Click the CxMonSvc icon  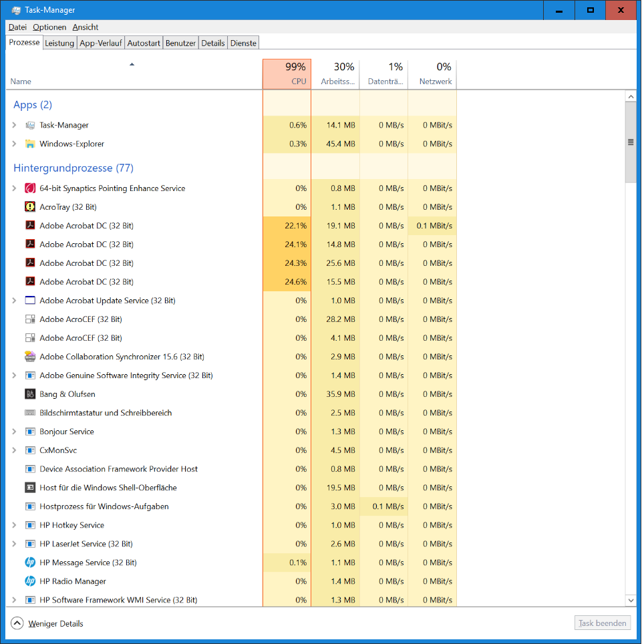click(30, 450)
